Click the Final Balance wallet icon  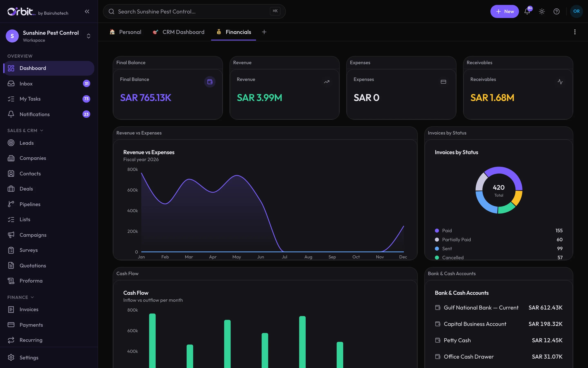210,82
